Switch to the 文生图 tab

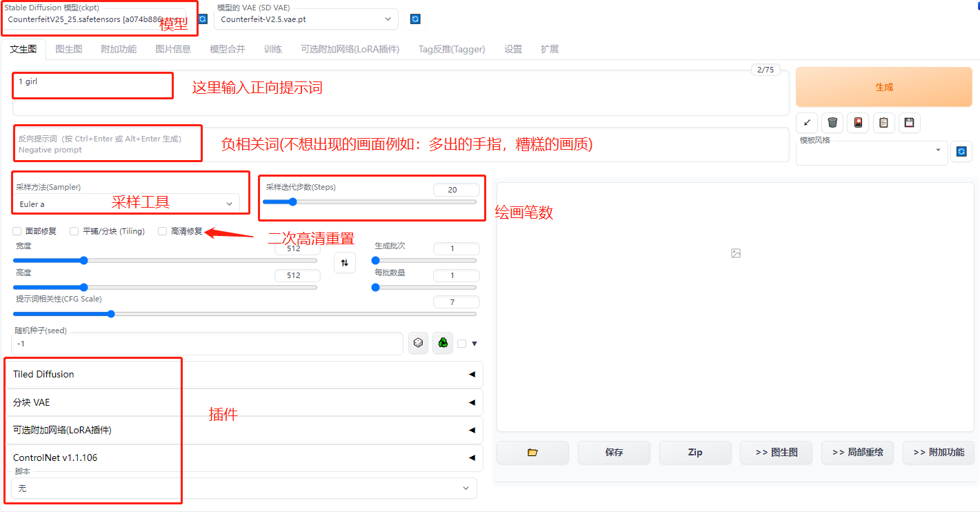coord(23,49)
